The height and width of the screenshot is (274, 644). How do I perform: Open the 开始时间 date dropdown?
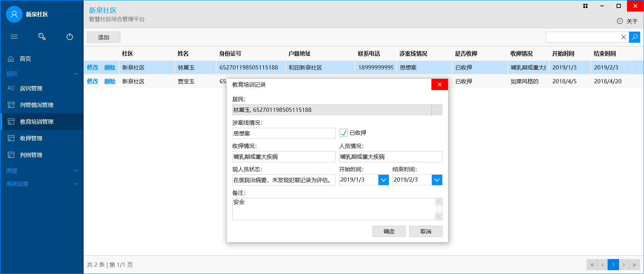(x=383, y=180)
